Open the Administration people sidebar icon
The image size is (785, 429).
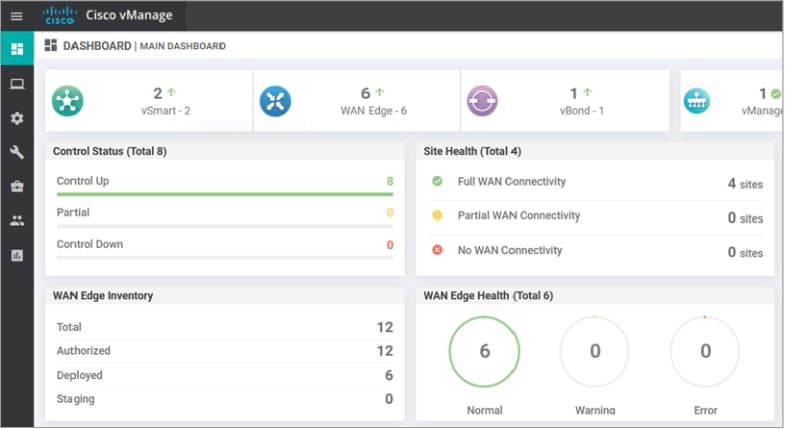[17, 221]
